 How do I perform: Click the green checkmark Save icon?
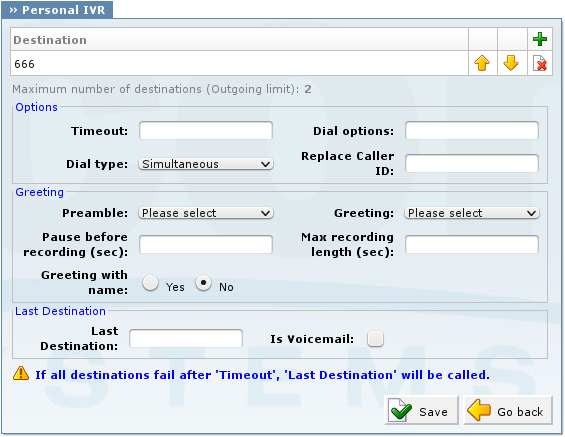(x=400, y=410)
